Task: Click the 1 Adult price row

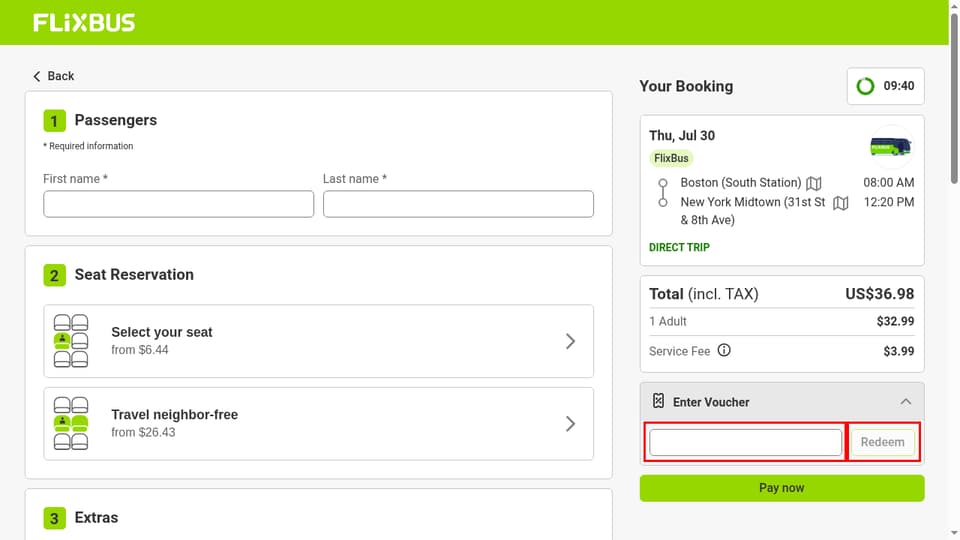Action: coord(782,321)
